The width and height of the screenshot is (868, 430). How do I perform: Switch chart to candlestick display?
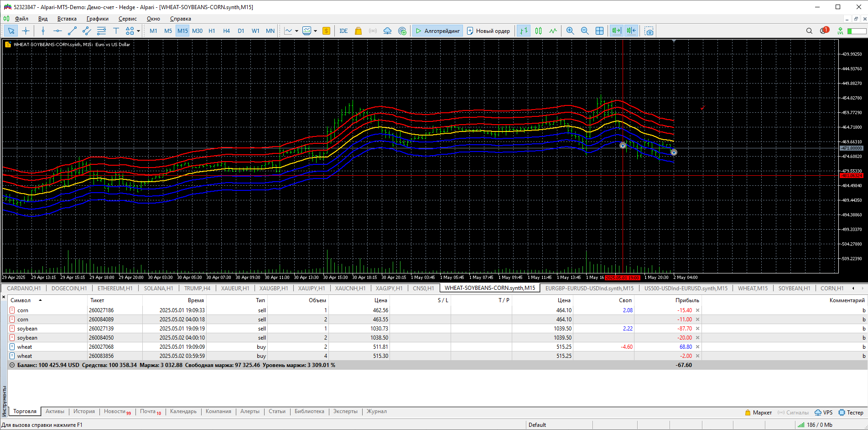coord(538,31)
